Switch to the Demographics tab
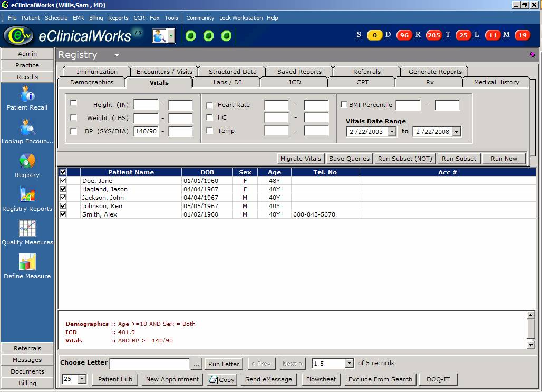 pos(92,82)
